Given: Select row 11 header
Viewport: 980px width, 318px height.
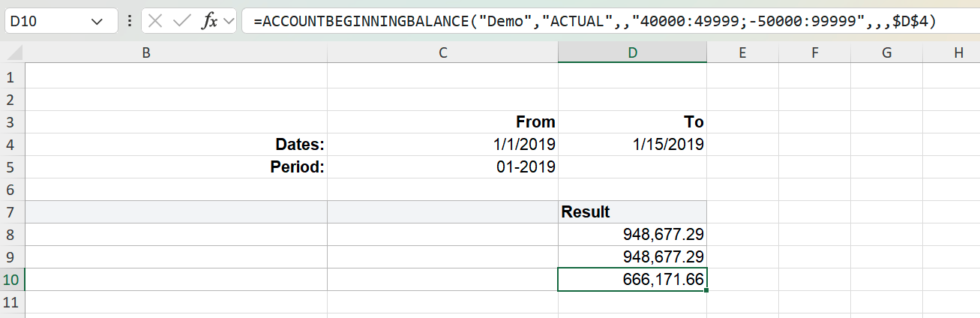Looking at the screenshot, I should point(13,302).
